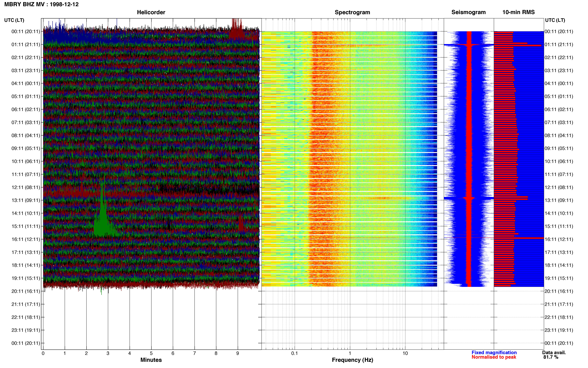Click the 1 tick on the Frequency axis

tap(350, 353)
